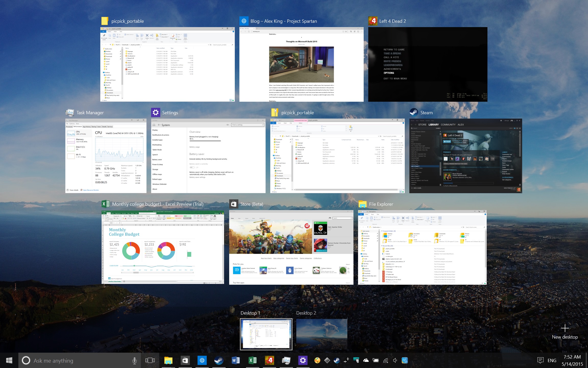This screenshot has height=368, width=588.
Task: Click the New desktop button
Action: [565, 328]
